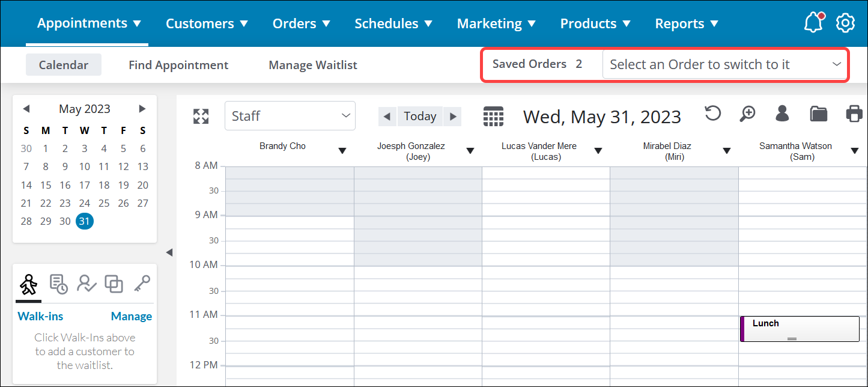Open the date picker calendar icon

(x=494, y=115)
